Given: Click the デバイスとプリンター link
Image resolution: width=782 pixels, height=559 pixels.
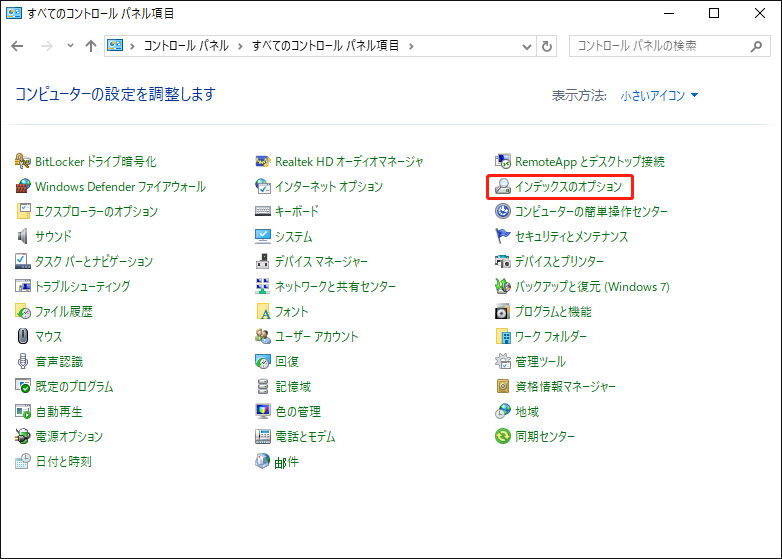Looking at the screenshot, I should 559,261.
